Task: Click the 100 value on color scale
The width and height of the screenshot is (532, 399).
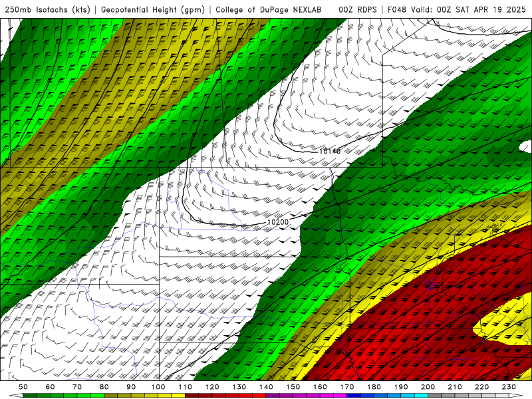Action: click(158, 387)
